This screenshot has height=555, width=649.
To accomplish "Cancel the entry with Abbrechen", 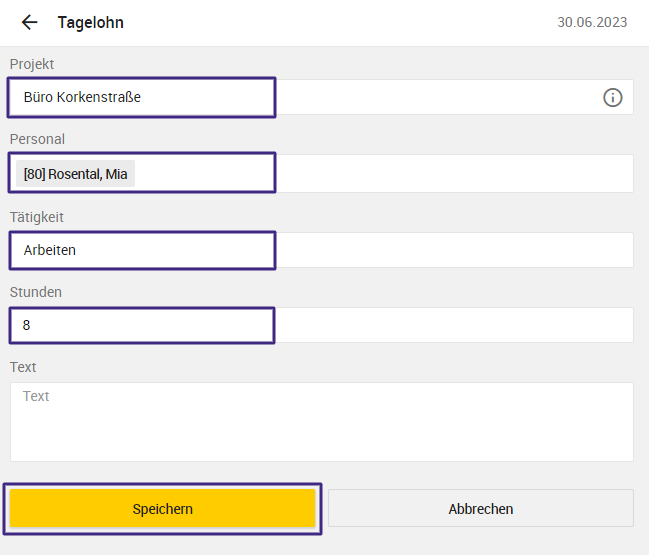I will 481,508.
